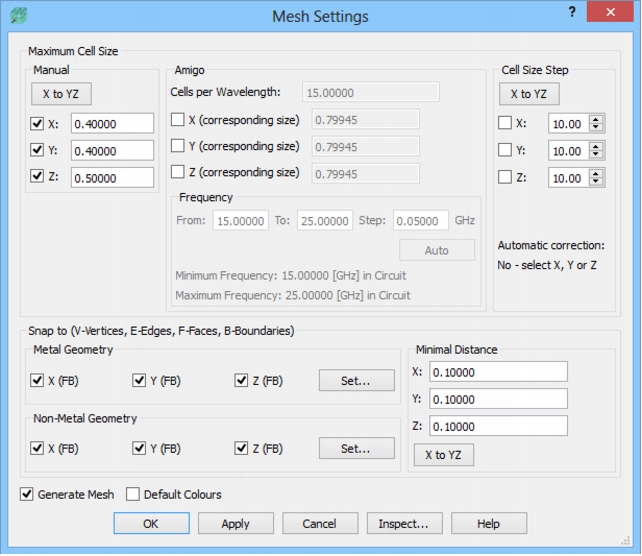The image size is (642, 556).
Task: Increase Cell Size Step Z value
Action: click(596, 174)
